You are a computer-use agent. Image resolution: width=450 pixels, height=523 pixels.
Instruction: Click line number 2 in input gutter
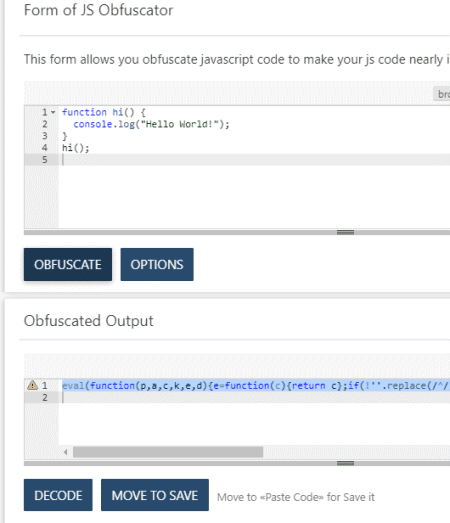(x=45, y=124)
